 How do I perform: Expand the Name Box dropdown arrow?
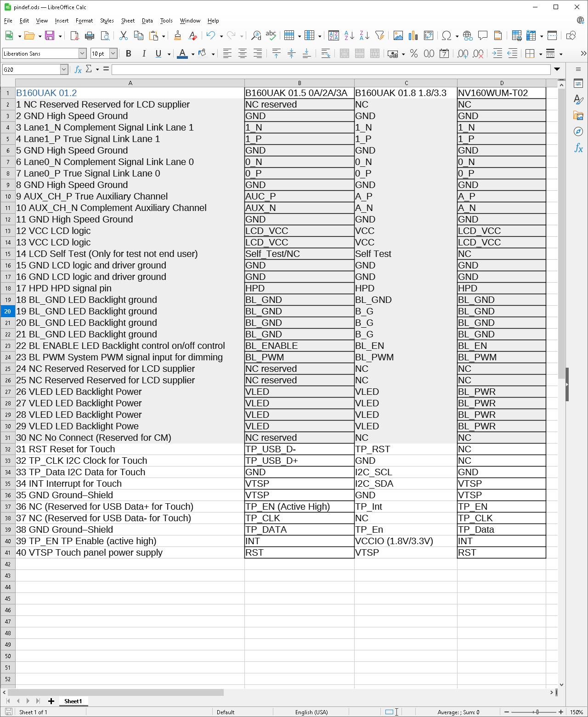(64, 69)
